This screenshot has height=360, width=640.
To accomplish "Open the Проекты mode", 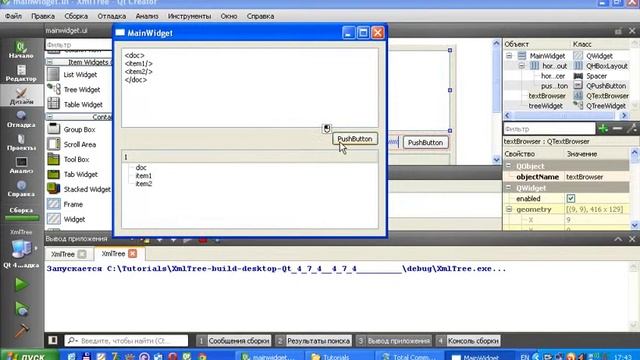I will coord(21,142).
